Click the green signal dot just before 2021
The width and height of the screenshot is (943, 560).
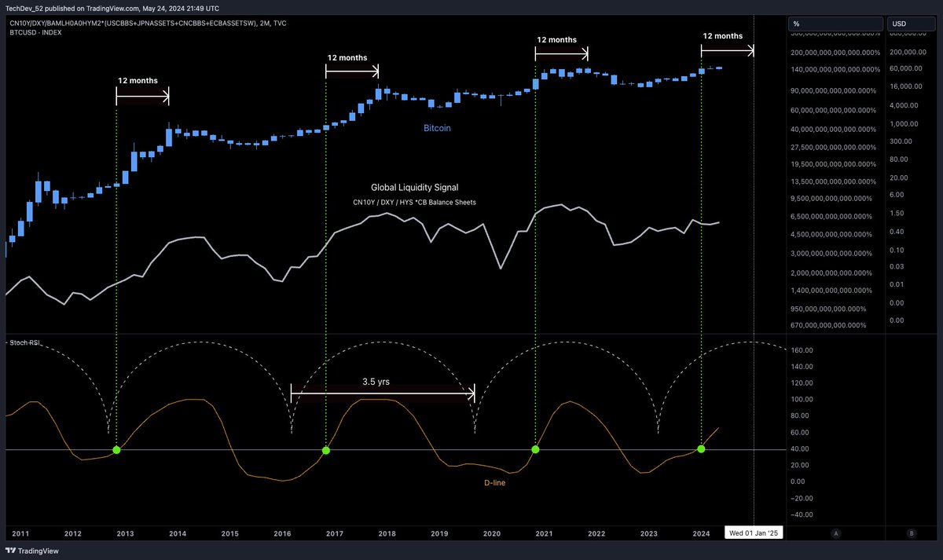(x=535, y=449)
